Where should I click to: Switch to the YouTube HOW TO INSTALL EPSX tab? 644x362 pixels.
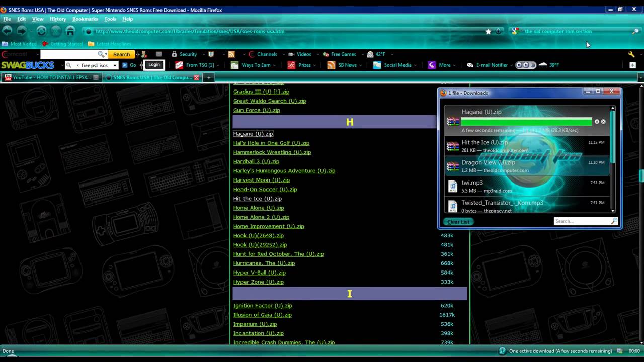(51, 77)
